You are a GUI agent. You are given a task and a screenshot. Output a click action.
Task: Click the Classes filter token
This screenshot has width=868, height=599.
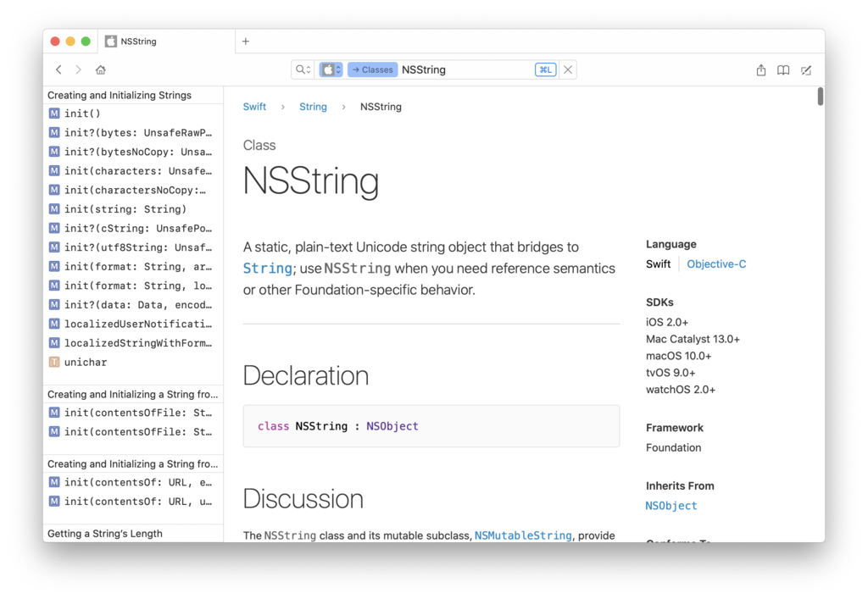373,69
